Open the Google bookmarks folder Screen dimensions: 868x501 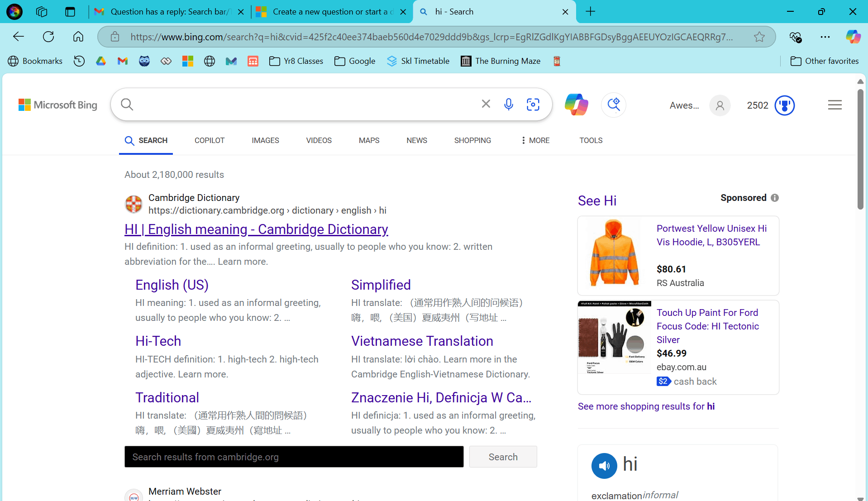pos(355,61)
